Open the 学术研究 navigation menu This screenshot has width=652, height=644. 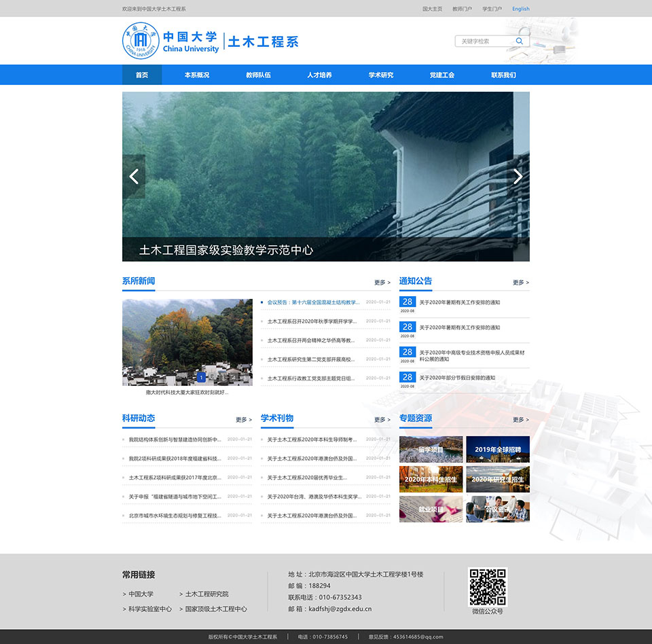tap(381, 75)
